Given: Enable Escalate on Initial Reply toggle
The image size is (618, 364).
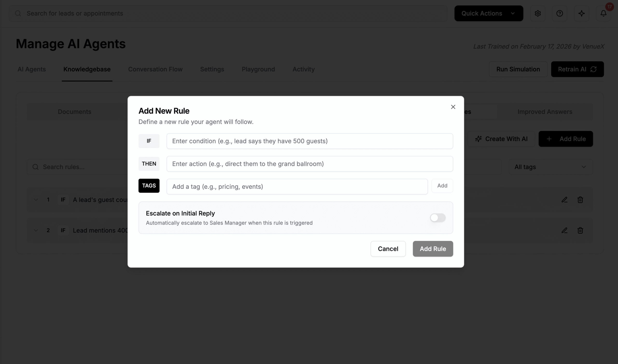Looking at the screenshot, I should point(438,218).
